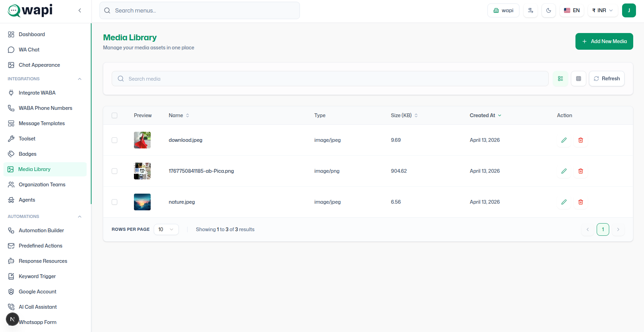Go to the next page arrow

click(x=618, y=229)
